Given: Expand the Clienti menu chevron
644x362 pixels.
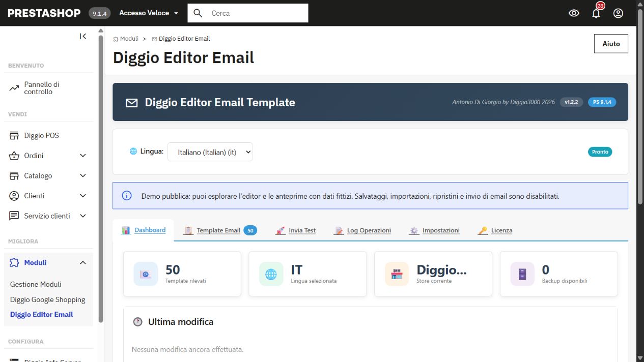Looking at the screenshot, I should tap(83, 196).
